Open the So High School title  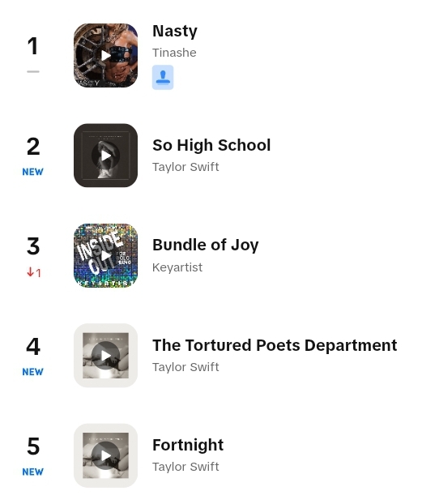(211, 145)
